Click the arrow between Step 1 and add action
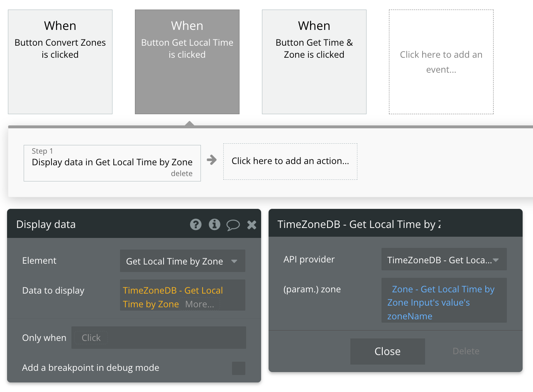The image size is (533, 392). 212,160
